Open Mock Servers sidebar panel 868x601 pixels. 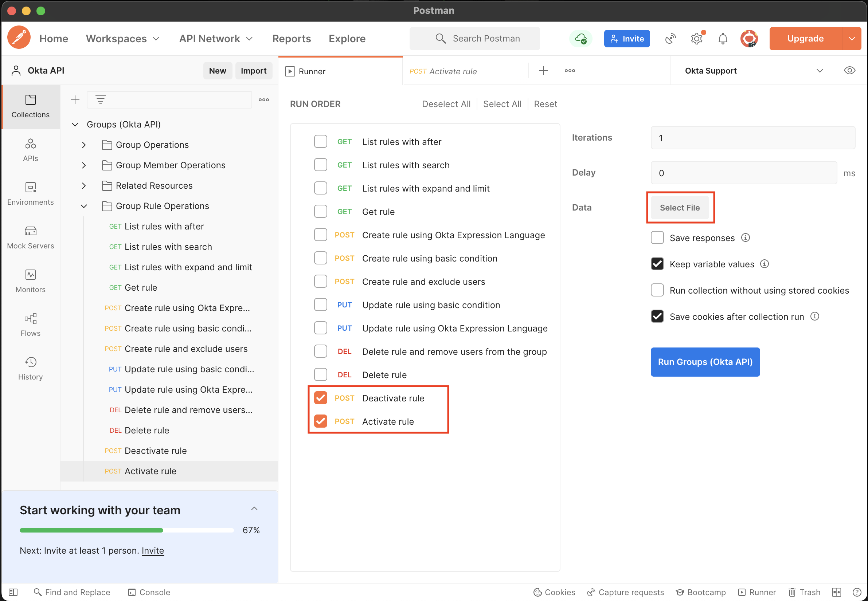click(x=31, y=237)
